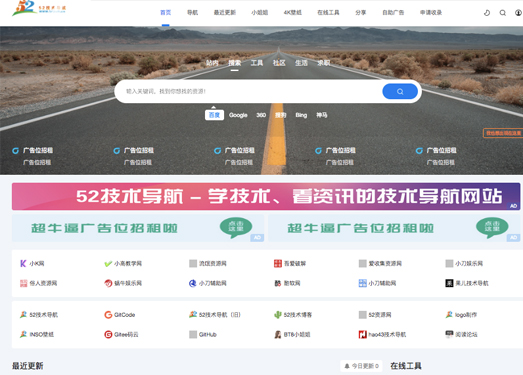Viewport: 523px width, 375px height.
Task: Select Bing as search engine
Action: click(301, 115)
